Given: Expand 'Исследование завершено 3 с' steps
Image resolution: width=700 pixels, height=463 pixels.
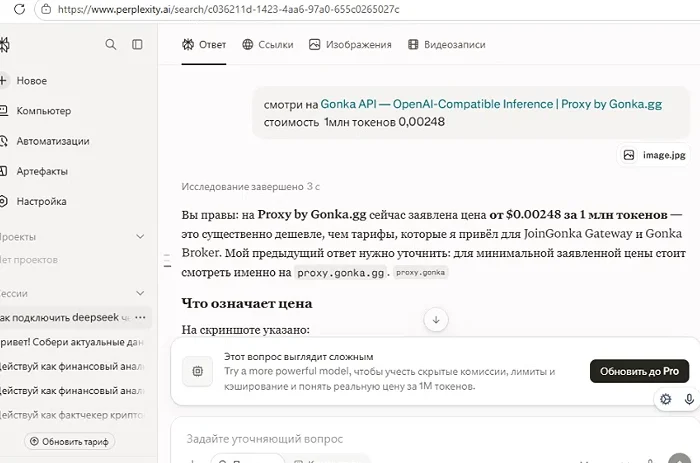Looking at the screenshot, I should pos(250,187).
